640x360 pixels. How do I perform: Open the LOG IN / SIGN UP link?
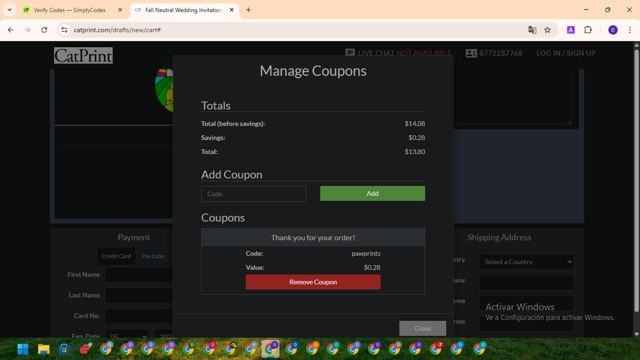[x=566, y=53]
